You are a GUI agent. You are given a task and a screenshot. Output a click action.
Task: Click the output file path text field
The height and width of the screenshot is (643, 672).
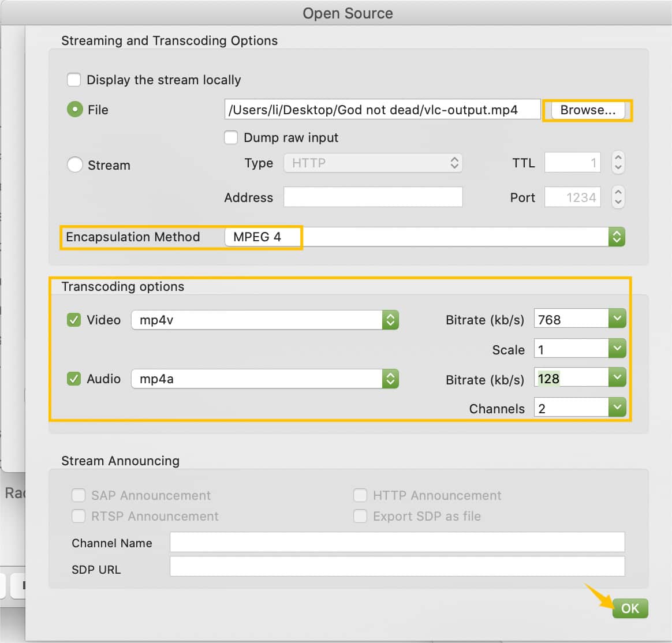[x=382, y=110]
